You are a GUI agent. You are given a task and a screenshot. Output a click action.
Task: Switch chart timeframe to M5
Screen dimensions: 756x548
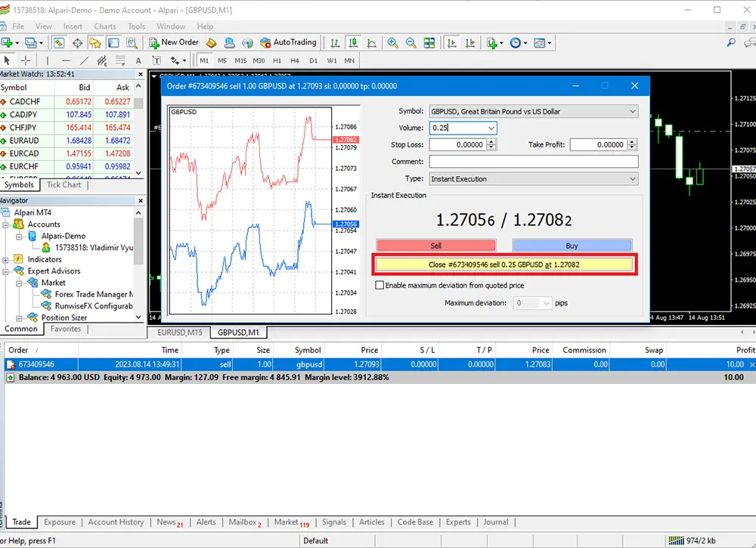pyautogui.click(x=222, y=60)
